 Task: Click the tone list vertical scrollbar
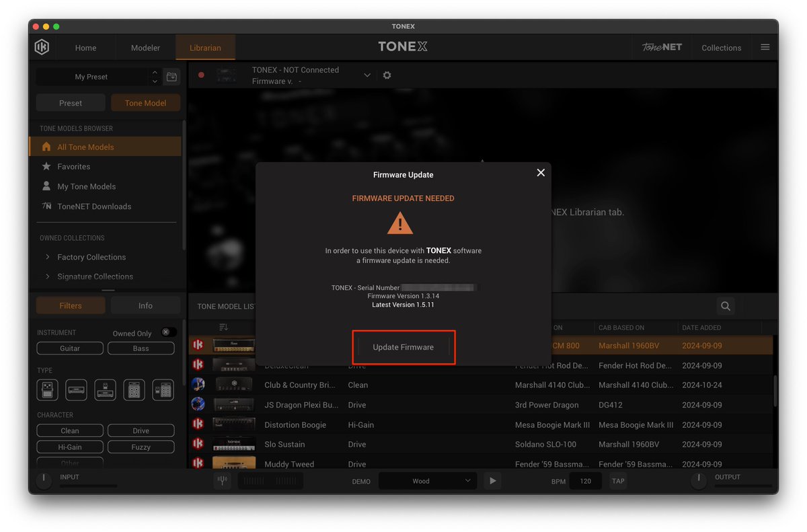click(775, 391)
